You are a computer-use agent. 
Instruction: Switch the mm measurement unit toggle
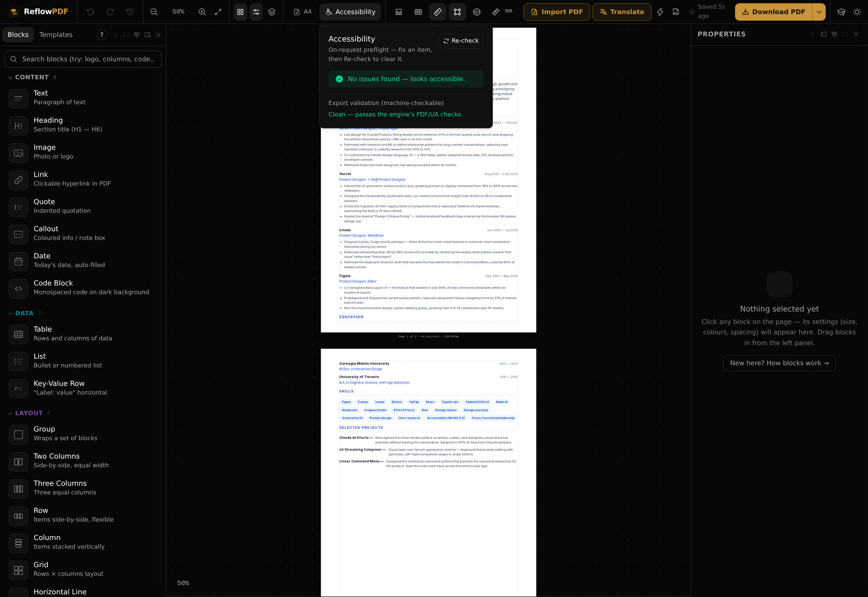pos(502,12)
